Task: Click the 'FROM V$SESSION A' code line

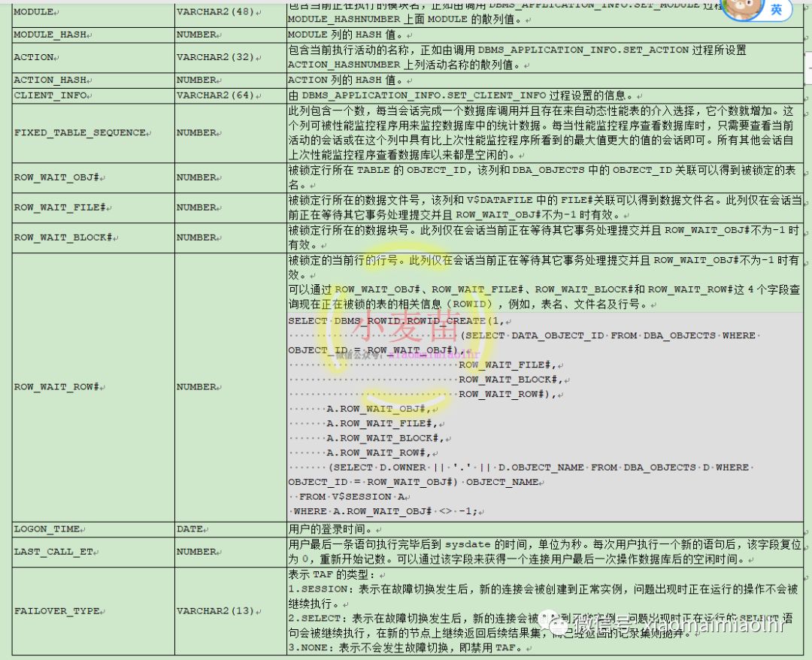Action: point(352,497)
